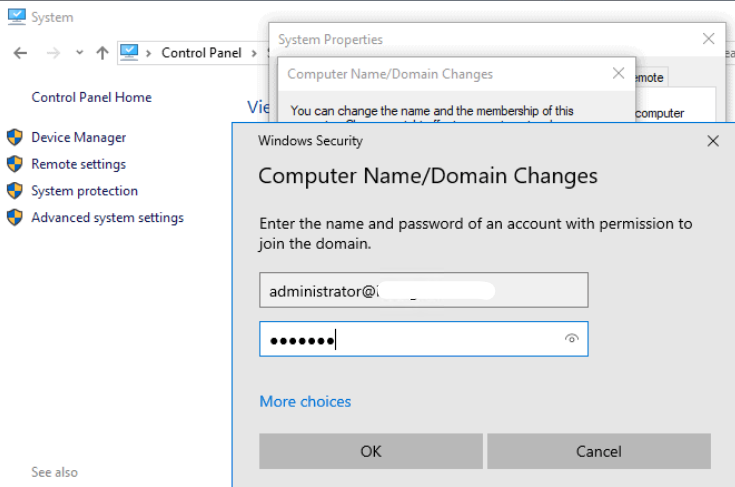This screenshot has width=735, height=487.
Task: Click the computer icon in address bar
Action: coord(129,52)
